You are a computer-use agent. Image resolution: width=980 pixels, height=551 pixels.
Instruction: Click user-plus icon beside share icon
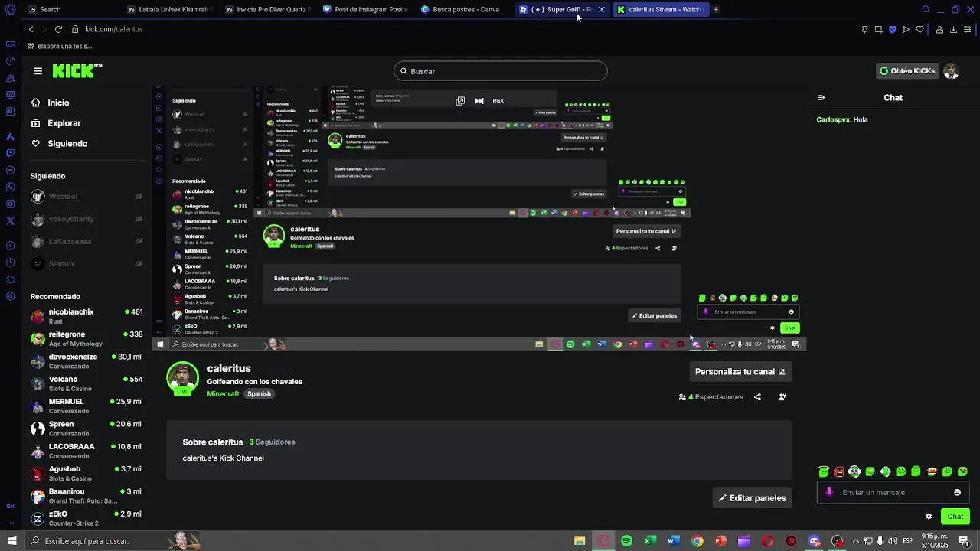point(782,397)
